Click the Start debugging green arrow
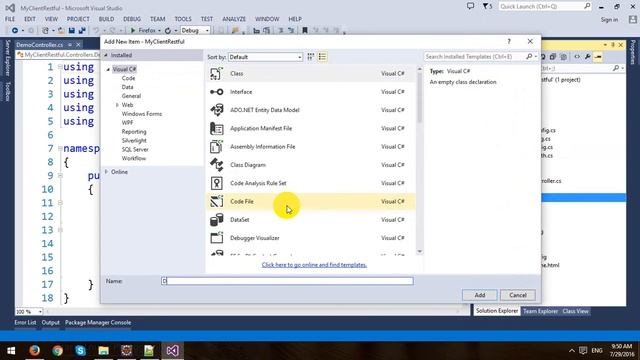The height and width of the screenshot is (360, 640). (133, 31)
